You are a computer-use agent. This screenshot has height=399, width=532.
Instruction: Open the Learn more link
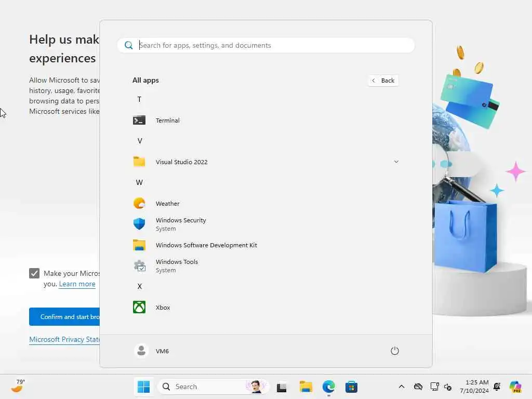(x=77, y=284)
